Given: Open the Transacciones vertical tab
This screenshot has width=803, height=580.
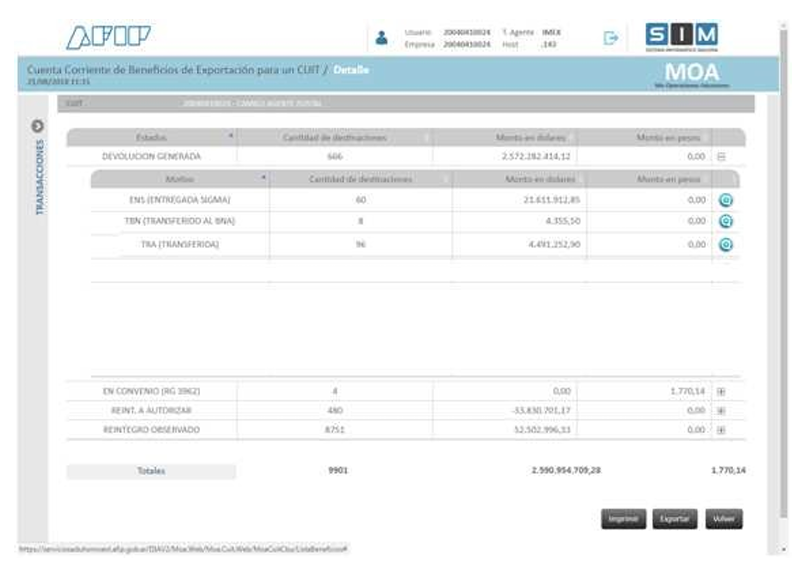Looking at the screenshot, I should 39,178.
